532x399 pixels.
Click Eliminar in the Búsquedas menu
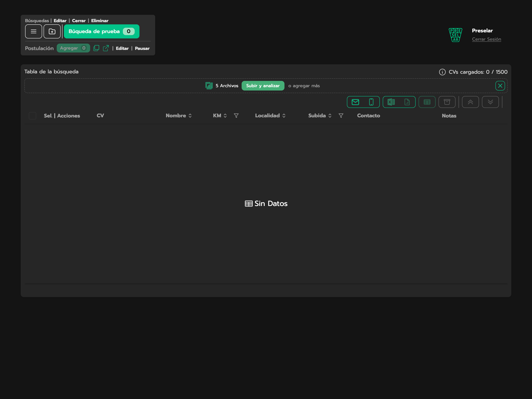tap(100, 21)
